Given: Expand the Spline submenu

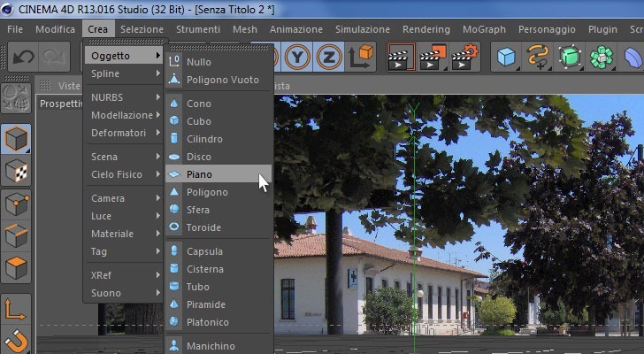Looking at the screenshot, I should tap(125, 73).
